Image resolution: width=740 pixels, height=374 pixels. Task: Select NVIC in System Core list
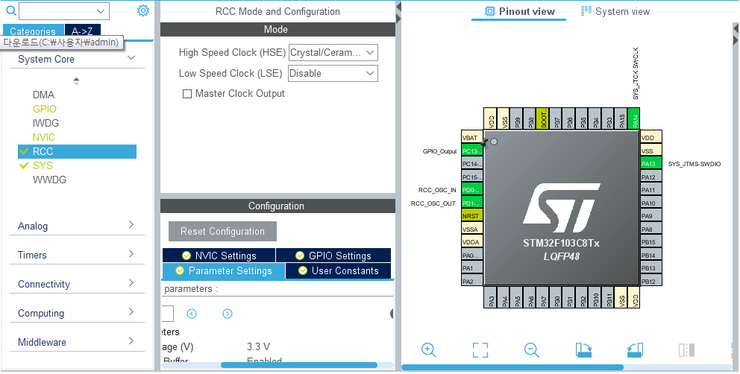(44, 137)
